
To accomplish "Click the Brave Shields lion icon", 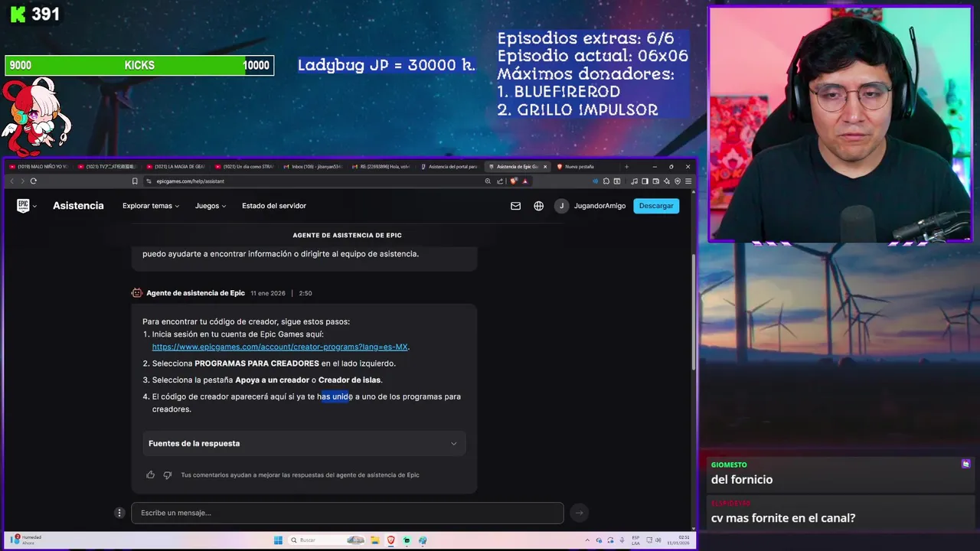I will [x=514, y=181].
